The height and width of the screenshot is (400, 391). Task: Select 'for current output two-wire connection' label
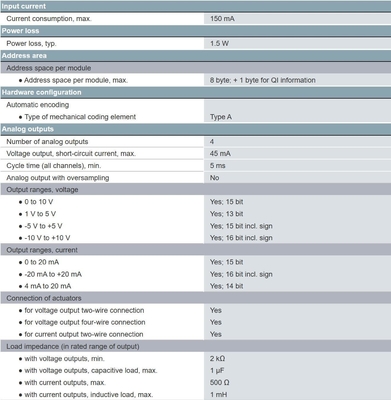pos(84,334)
